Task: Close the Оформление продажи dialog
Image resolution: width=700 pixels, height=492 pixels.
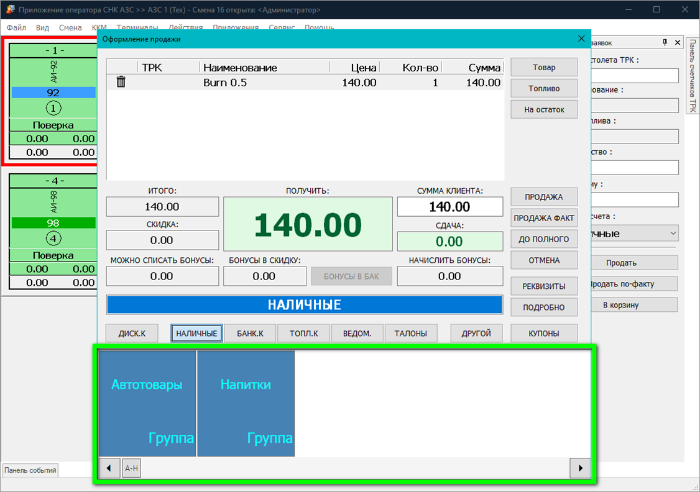Action: pos(581,39)
